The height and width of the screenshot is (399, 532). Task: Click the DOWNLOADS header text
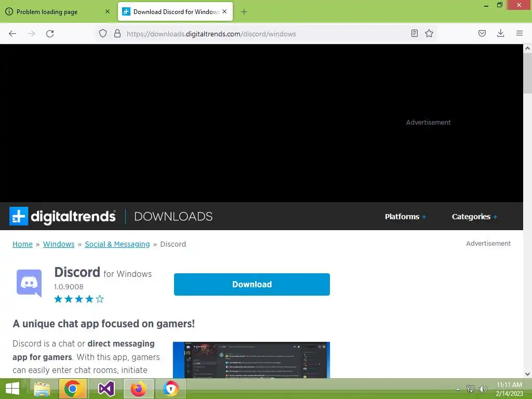pos(174,217)
